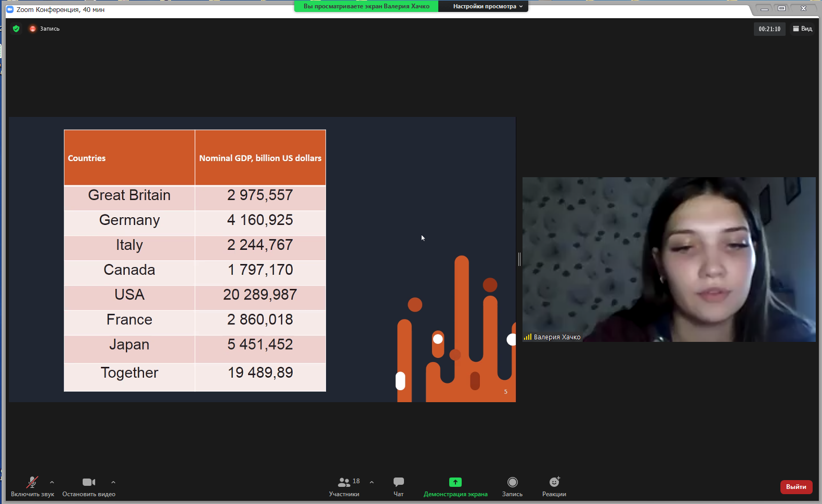This screenshot has width=822, height=504.
Task: Expand participants options arrow
Action: point(372,482)
